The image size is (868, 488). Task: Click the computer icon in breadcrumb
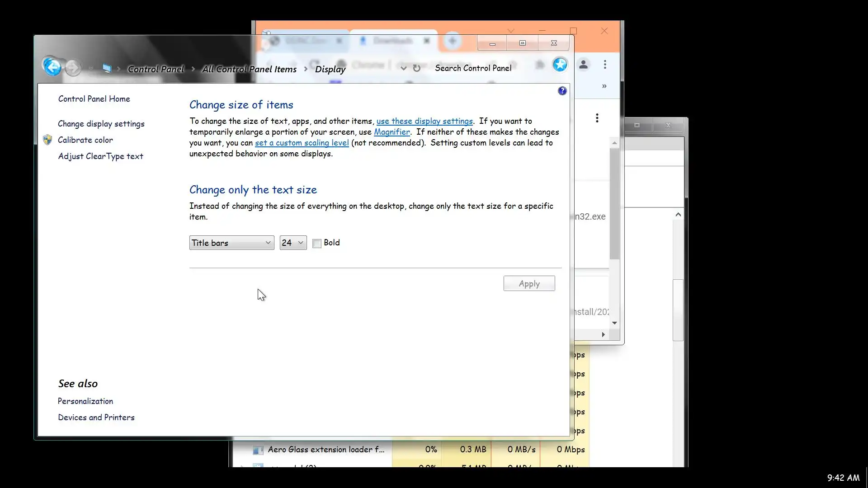pyautogui.click(x=107, y=68)
